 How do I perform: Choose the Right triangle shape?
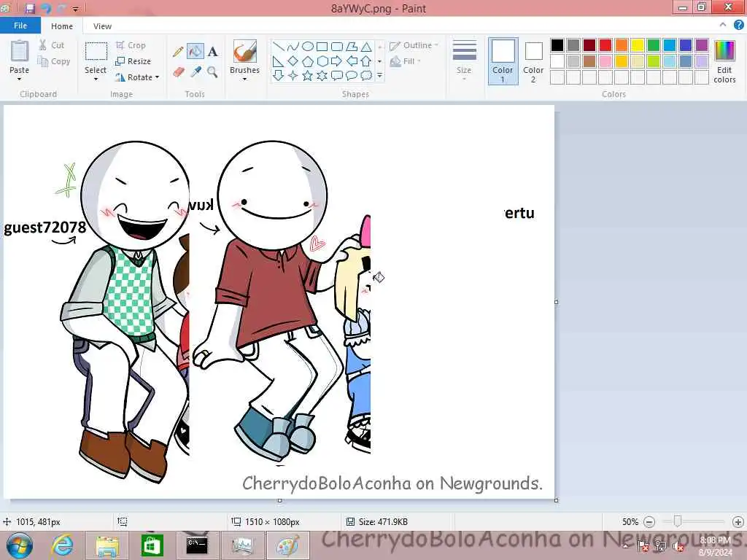pos(279,61)
